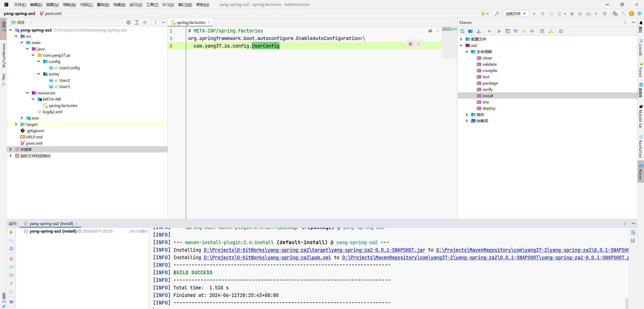Image resolution: width=644 pixels, height=309 pixels.
Task: Rerun the install build in the Run panel
Action: point(11,232)
